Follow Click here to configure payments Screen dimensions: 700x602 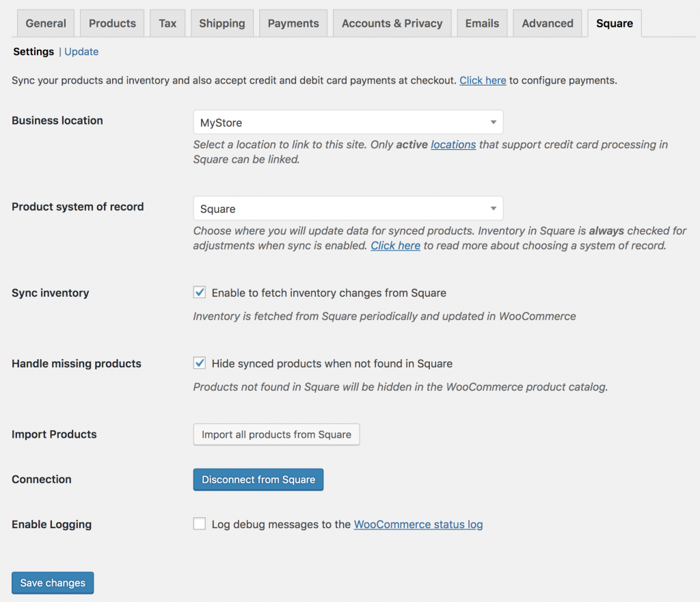coord(483,81)
